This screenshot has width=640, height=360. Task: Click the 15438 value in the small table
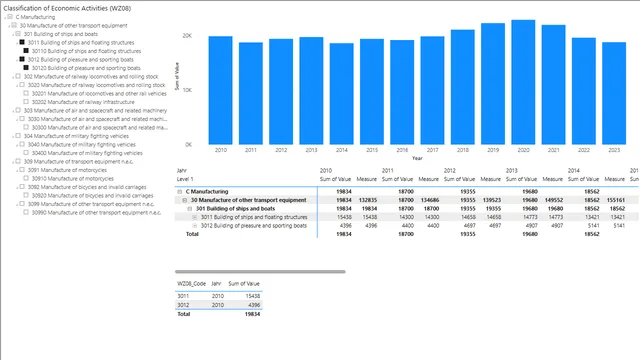click(x=253, y=296)
